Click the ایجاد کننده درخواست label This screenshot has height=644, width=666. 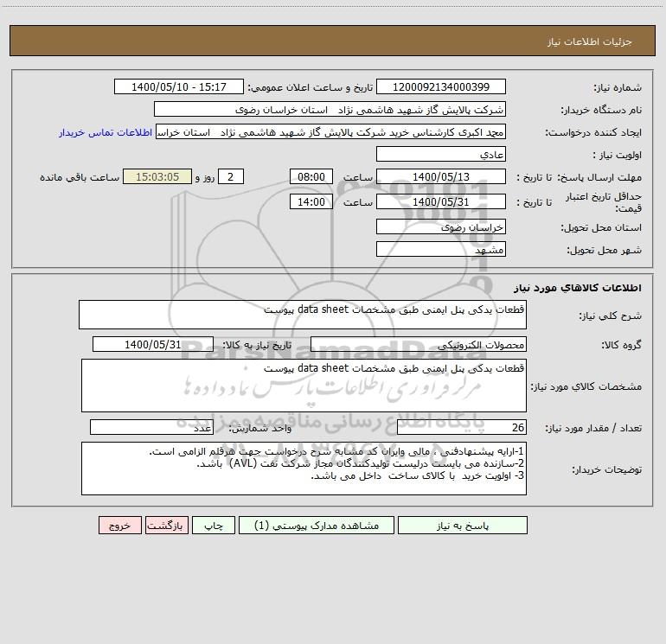point(594,132)
